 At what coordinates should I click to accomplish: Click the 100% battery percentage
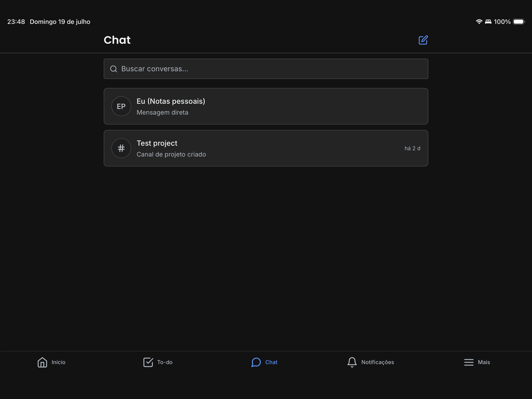tap(502, 22)
